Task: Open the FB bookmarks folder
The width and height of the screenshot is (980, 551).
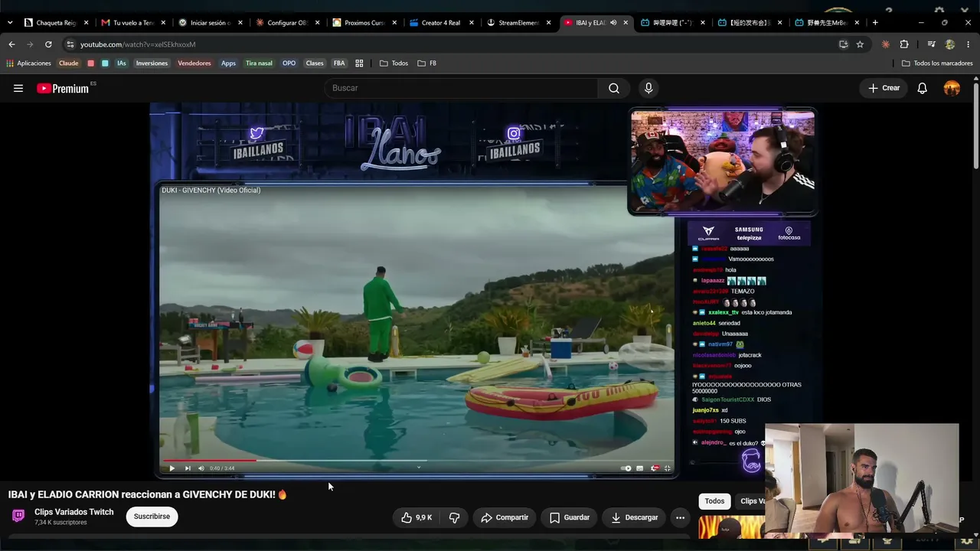Action: (x=427, y=63)
